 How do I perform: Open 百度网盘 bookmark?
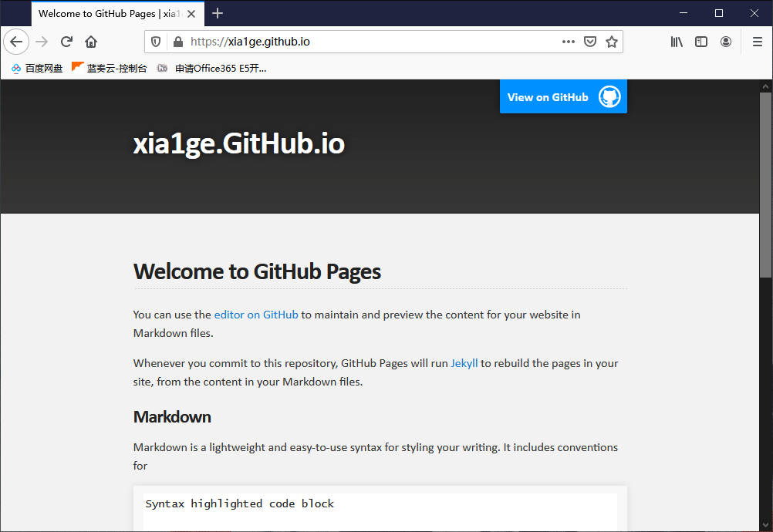[37, 69]
